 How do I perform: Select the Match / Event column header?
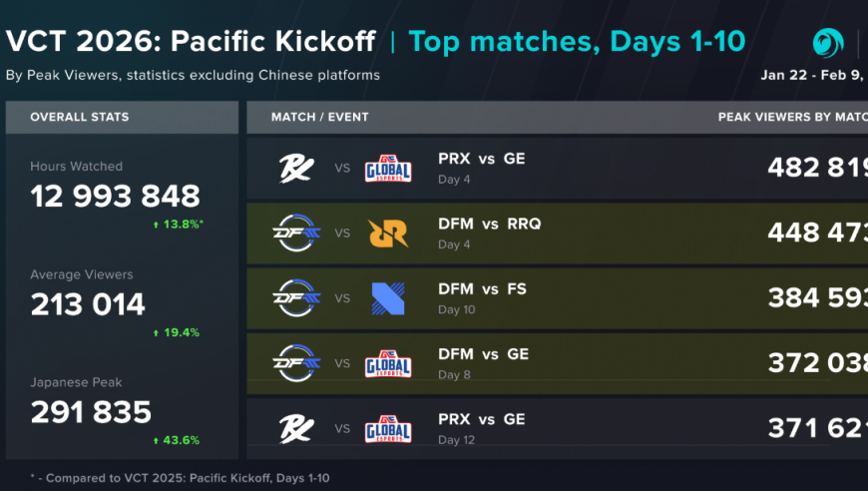click(x=319, y=117)
